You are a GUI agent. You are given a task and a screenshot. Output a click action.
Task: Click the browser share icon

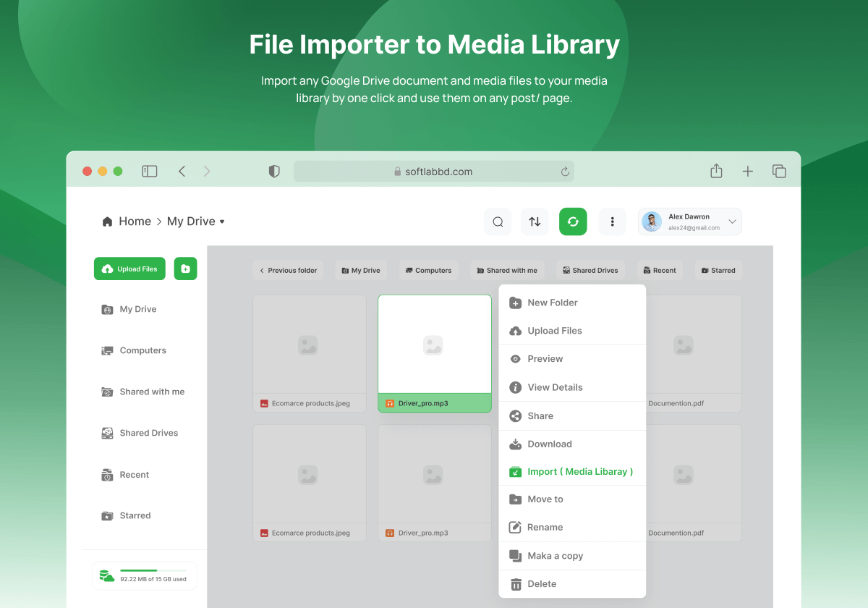[716, 172]
